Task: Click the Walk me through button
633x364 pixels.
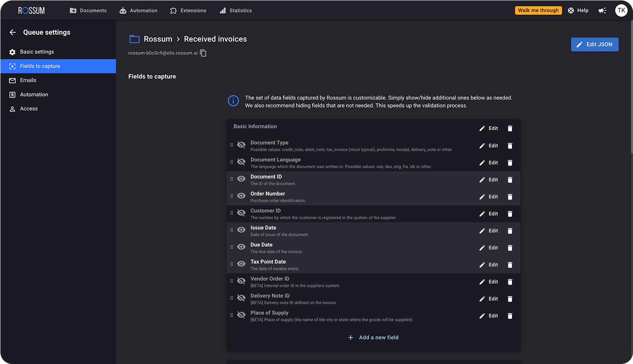Action: (x=538, y=11)
